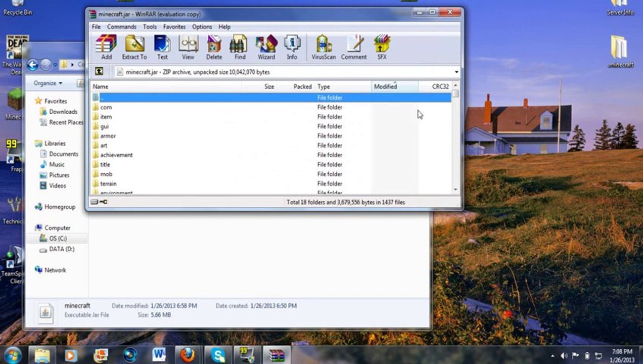Select the mob folder row
This screenshot has width=643, height=364.
[x=271, y=174]
